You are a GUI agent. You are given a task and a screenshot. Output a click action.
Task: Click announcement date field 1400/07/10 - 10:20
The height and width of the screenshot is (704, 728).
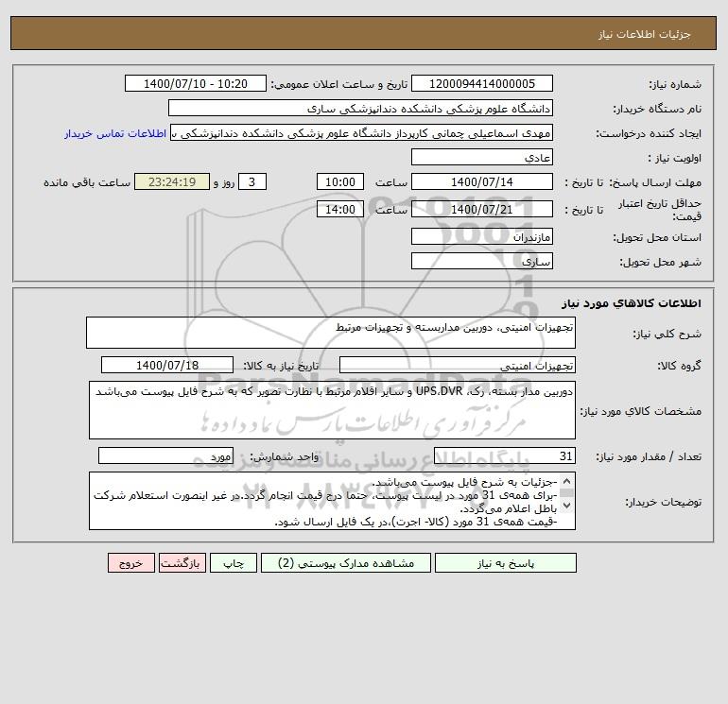[196, 83]
